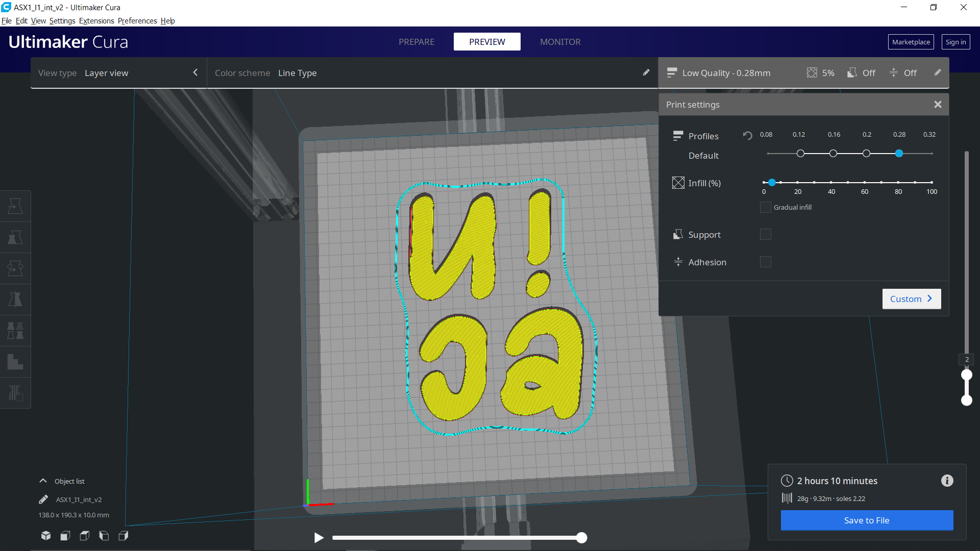Open the Extensions menu

(96, 21)
